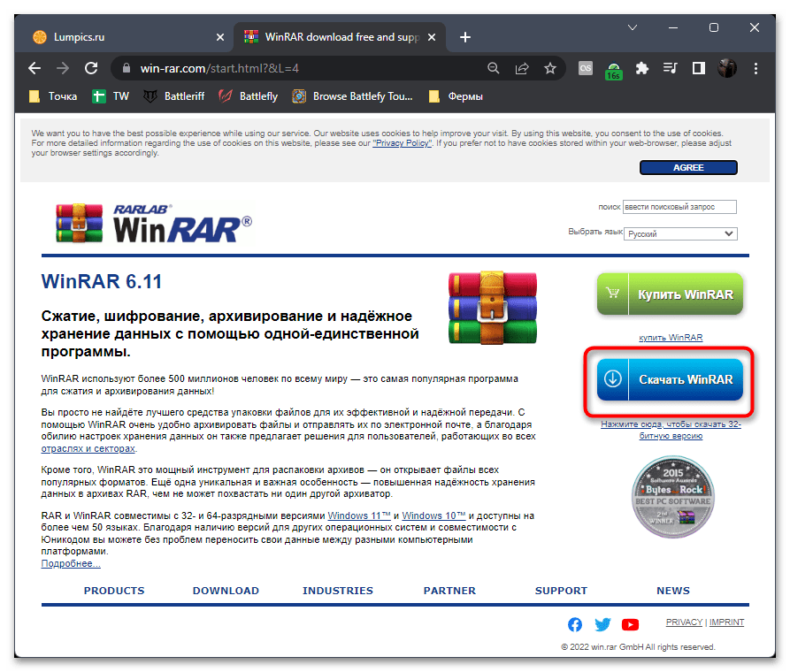The width and height of the screenshot is (790, 672).
Task: Follow the Windows 10 link
Action: tap(433, 515)
